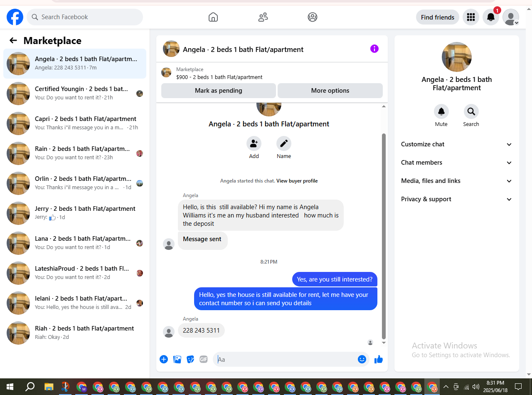Open the Rain conversation

click(75, 153)
